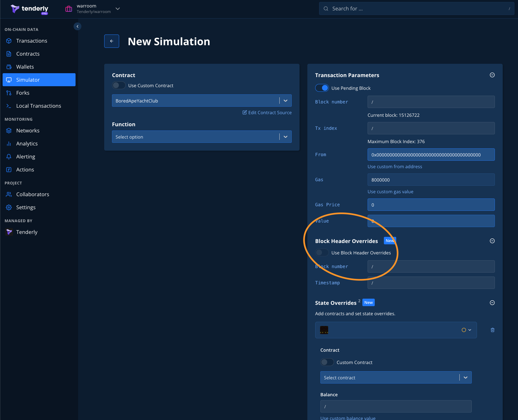Image resolution: width=518 pixels, height=420 pixels.
Task: Click the search bar
Action: pyautogui.click(x=416, y=9)
